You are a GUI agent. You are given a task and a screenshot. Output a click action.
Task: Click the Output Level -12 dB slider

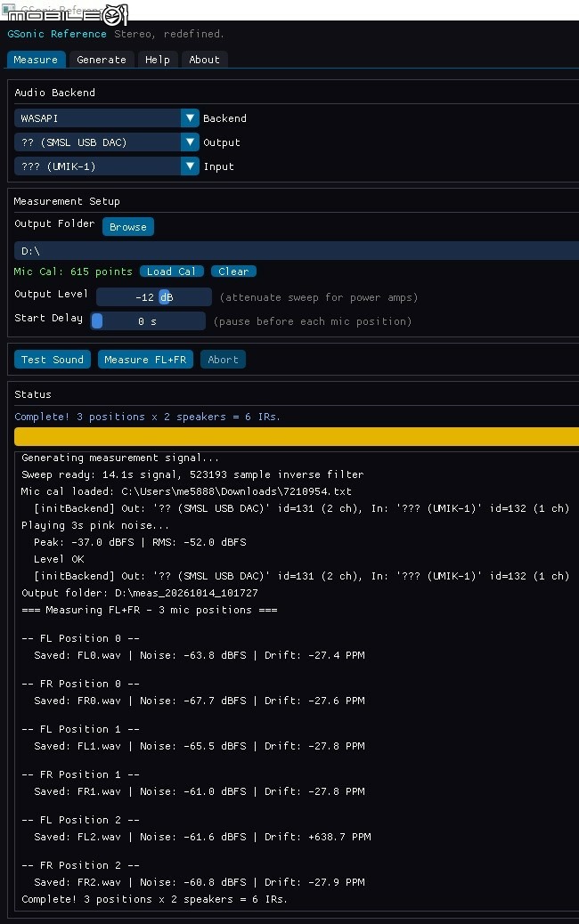tap(154, 297)
